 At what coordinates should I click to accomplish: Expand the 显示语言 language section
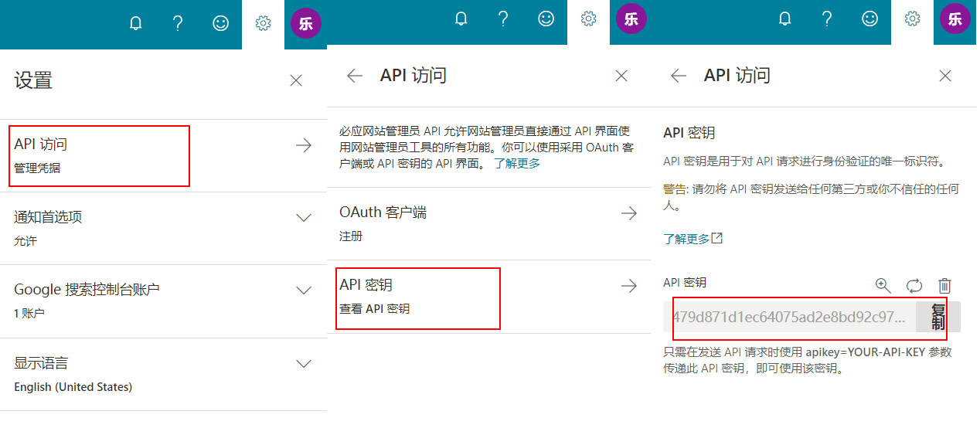click(x=304, y=363)
